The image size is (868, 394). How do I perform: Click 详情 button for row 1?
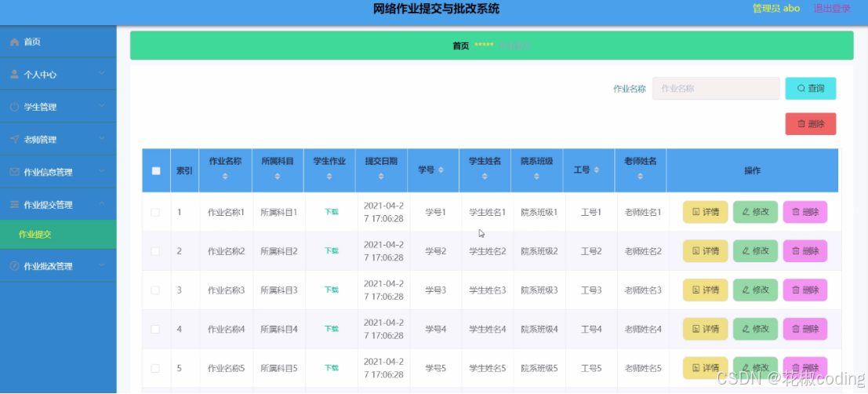coord(705,212)
